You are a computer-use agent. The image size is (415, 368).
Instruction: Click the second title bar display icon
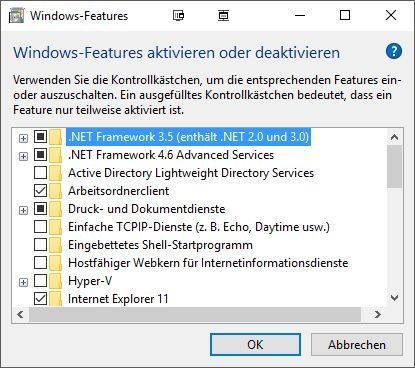coord(223,15)
